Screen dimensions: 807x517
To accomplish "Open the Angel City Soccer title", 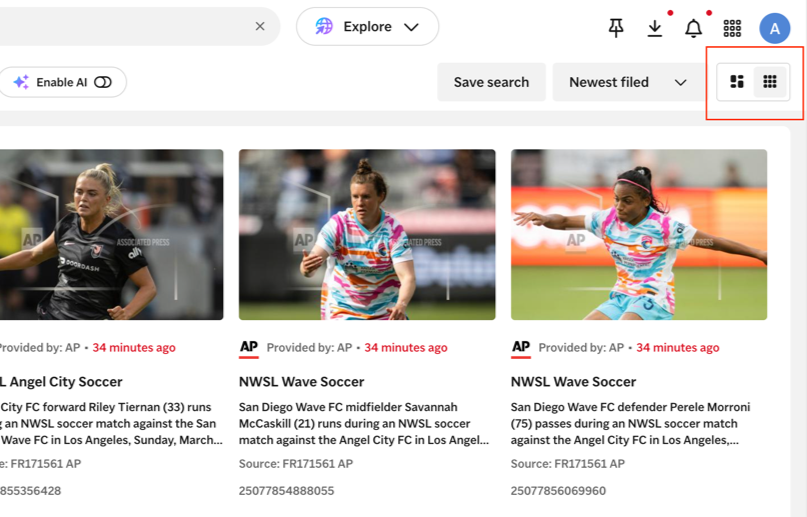I will 61,382.
